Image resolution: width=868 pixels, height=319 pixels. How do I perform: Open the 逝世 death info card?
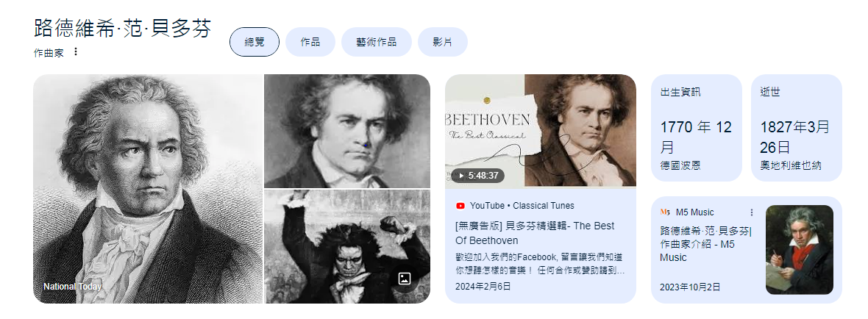(x=796, y=128)
